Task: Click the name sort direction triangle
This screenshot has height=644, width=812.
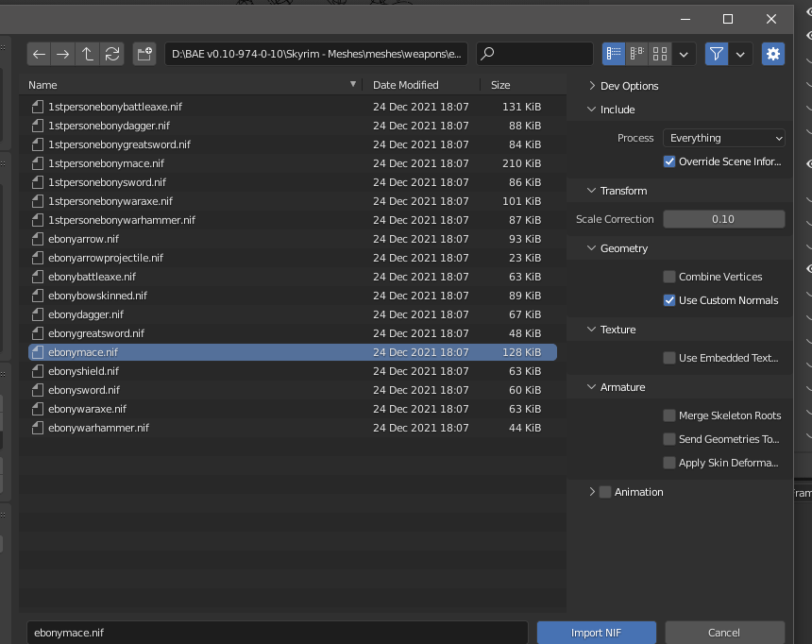Action: coord(353,84)
